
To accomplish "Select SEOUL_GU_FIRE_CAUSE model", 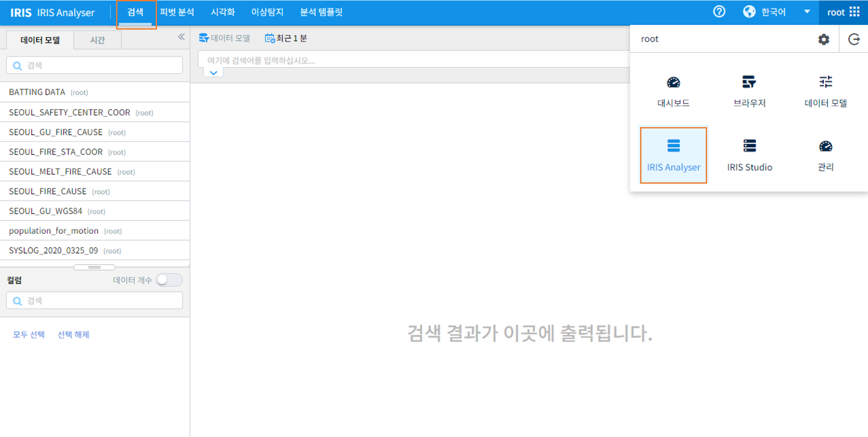I will click(95, 132).
